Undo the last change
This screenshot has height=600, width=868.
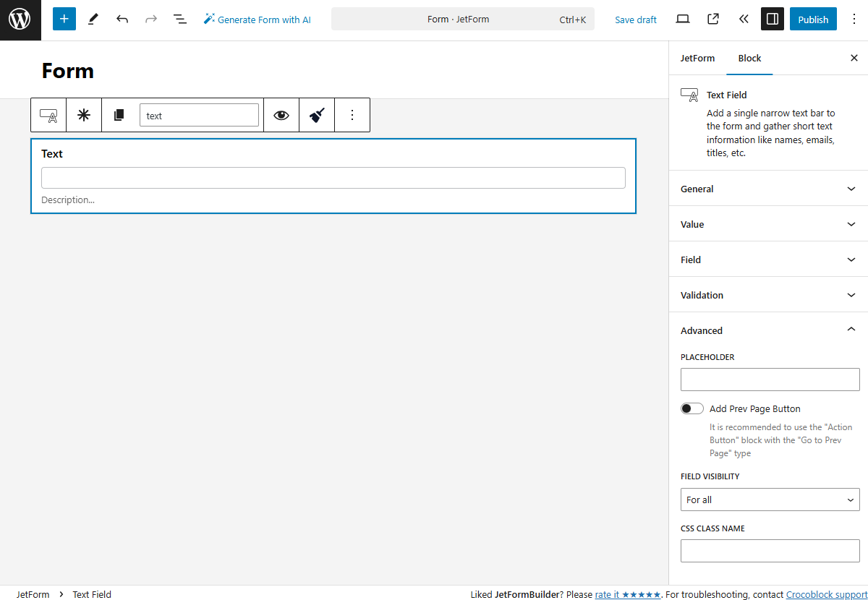coord(122,20)
